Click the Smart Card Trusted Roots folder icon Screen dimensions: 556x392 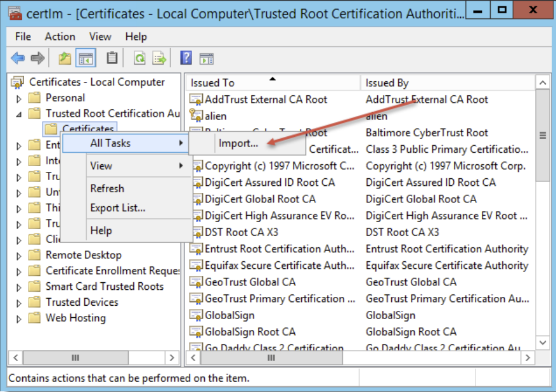[x=34, y=286]
